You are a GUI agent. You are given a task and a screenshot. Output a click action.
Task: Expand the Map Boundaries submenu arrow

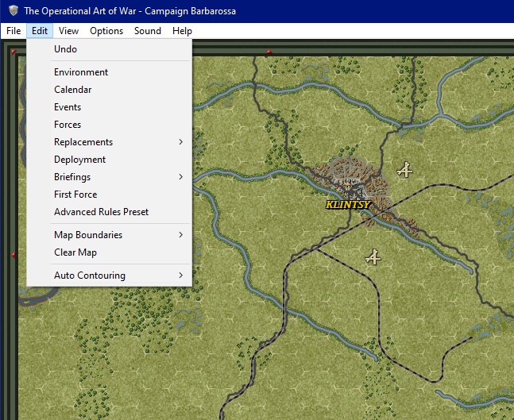[x=180, y=235]
